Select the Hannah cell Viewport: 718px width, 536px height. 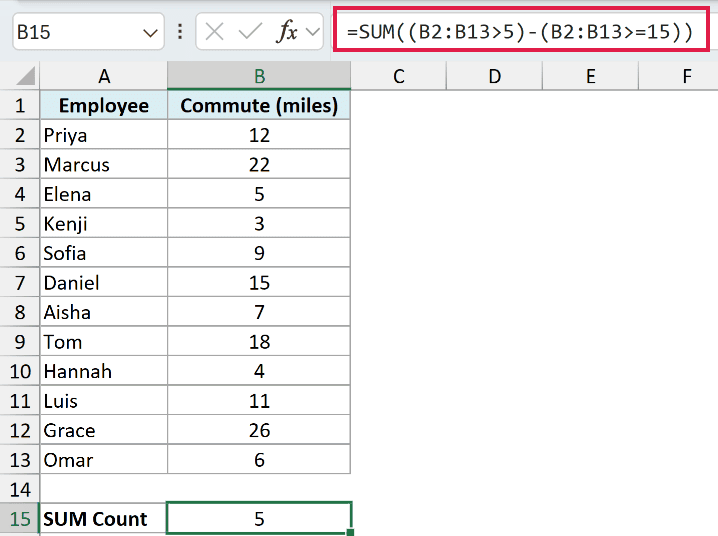click(x=104, y=371)
